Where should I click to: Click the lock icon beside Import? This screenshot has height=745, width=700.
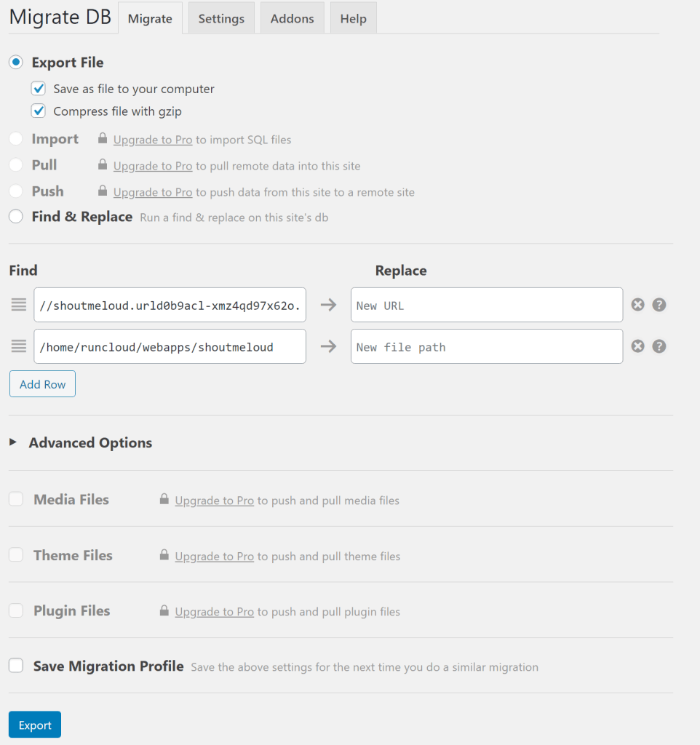click(102, 138)
